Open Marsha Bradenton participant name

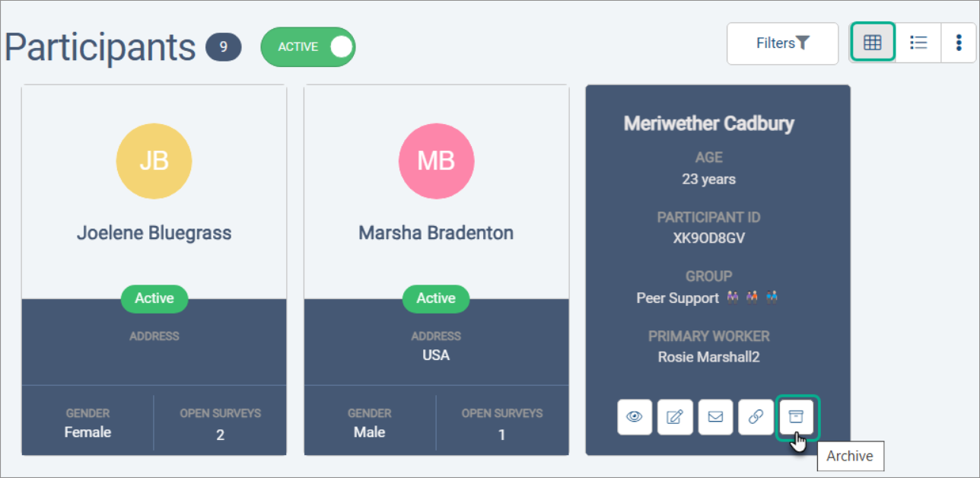pyautogui.click(x=436, y=233)
